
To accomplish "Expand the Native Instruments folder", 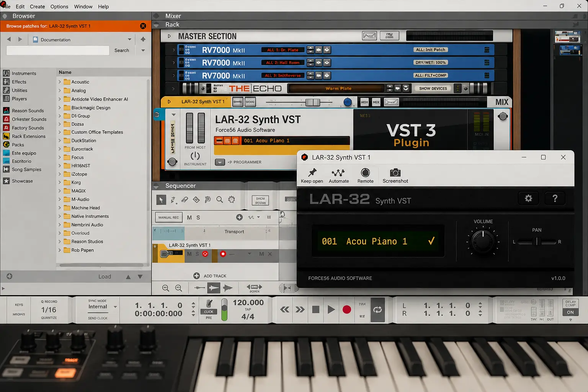I will pyautogui.click(x=60, y=216).
